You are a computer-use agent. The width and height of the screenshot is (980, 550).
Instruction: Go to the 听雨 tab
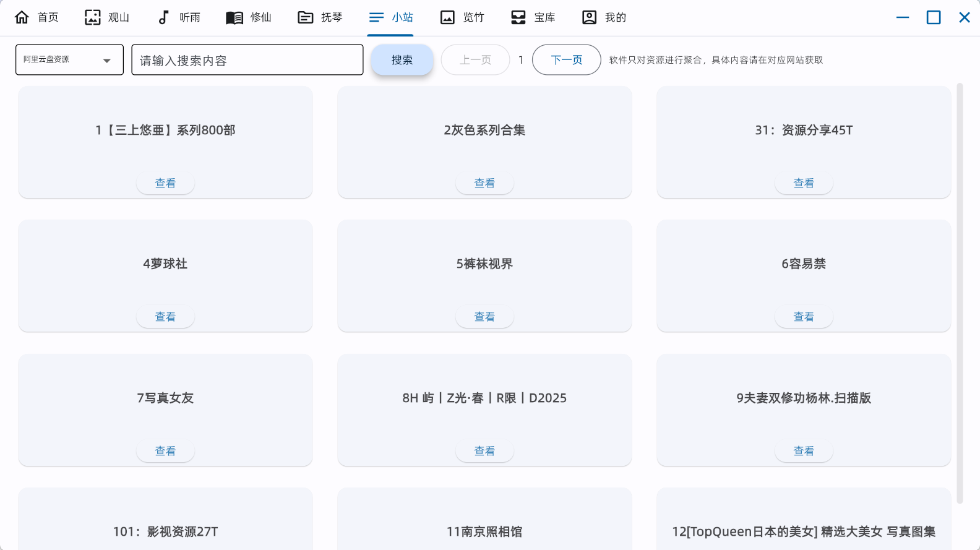pos(179,17)
